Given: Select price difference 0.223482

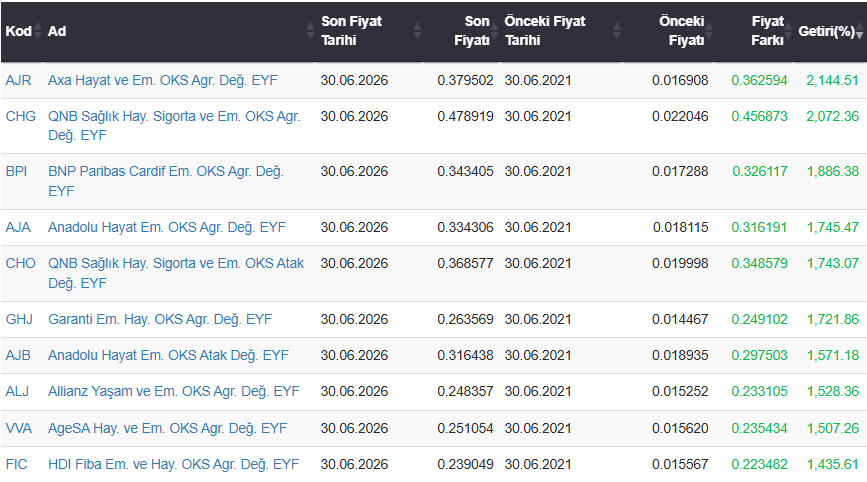Looking at the screenshot, I should [759, 464].
